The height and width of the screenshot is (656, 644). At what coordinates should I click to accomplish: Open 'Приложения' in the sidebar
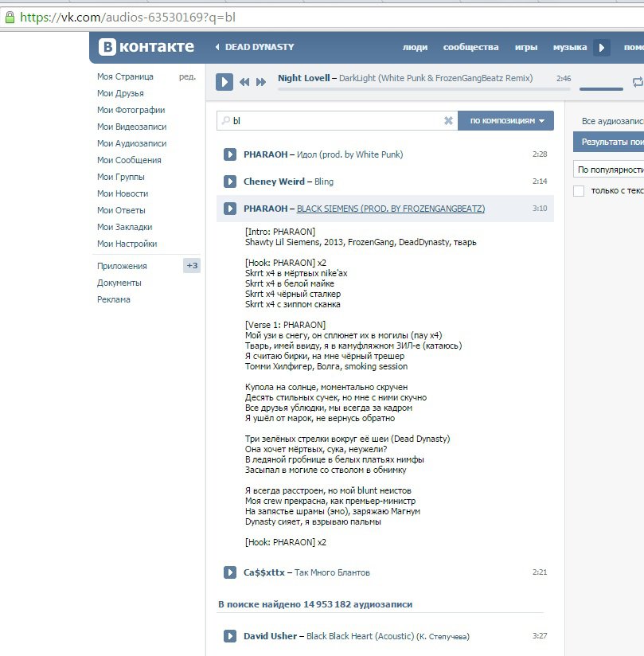click(122, 266)
